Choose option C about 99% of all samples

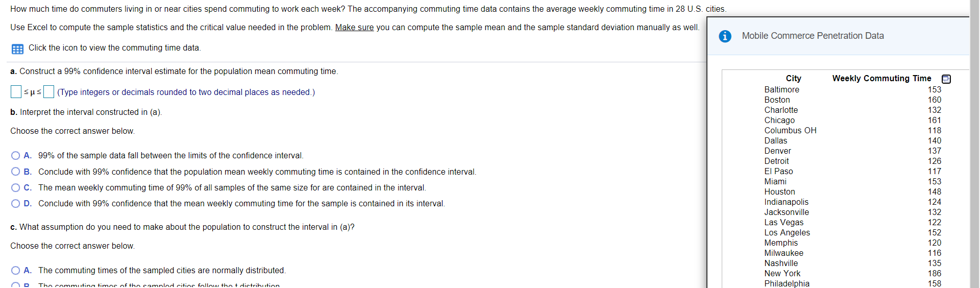pos(16,188)
